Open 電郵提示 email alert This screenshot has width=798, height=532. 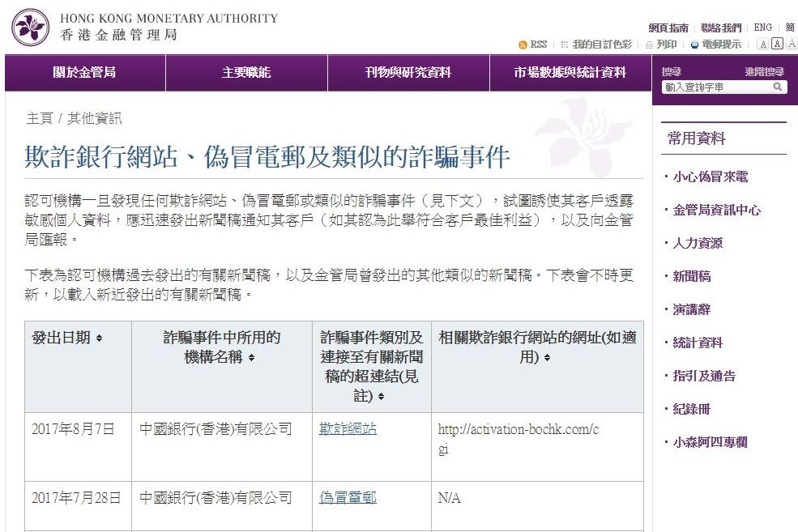[695, 45]
